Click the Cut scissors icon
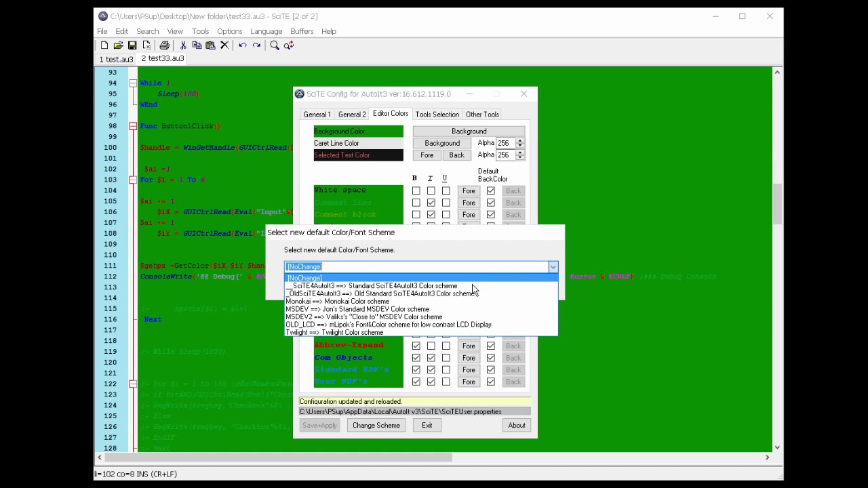Viewport: 868px width, 488px height. tap(183, 45)
